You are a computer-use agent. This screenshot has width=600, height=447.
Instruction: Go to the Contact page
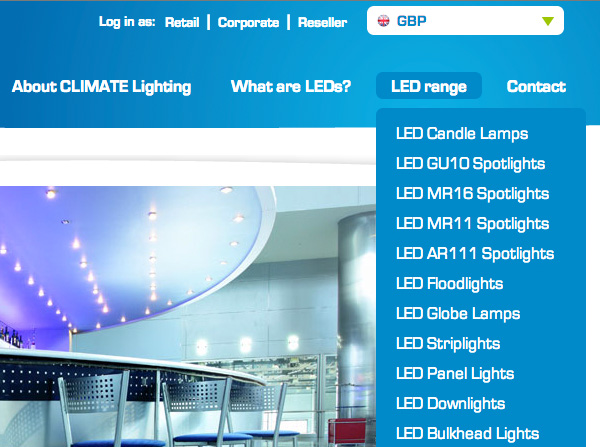[x=536, y=87]
